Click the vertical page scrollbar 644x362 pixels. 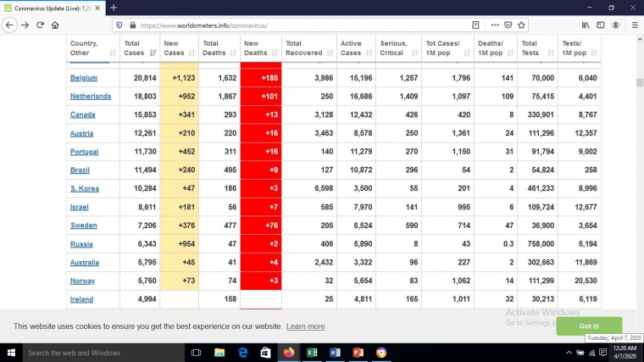pos(640,170)
